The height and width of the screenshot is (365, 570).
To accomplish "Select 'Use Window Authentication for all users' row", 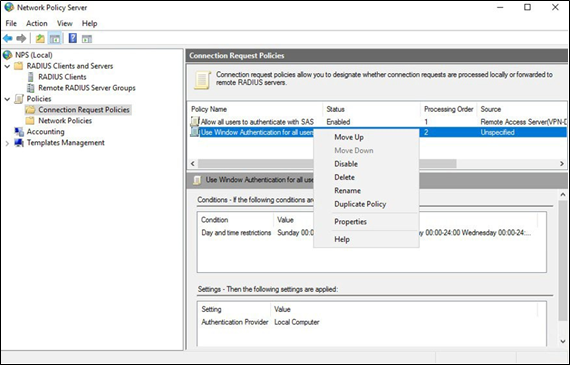I will (377, 132).
